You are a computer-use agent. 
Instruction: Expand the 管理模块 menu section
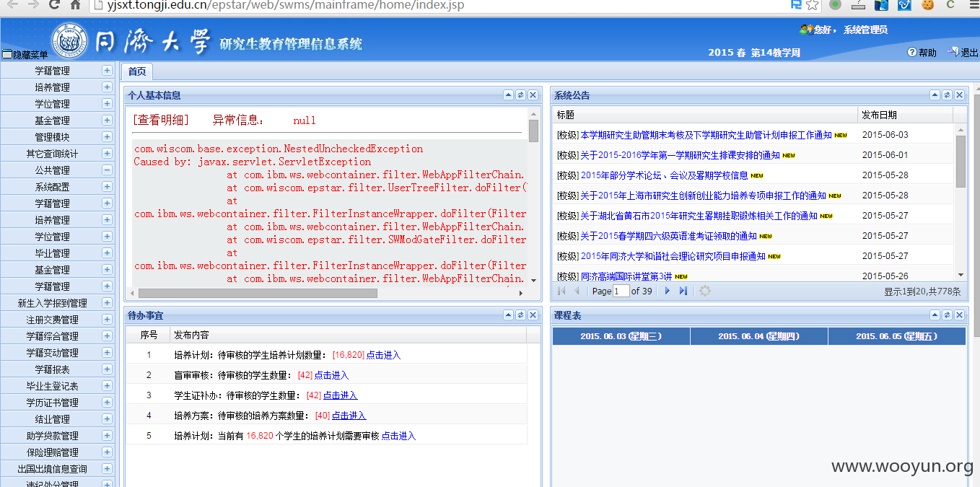(x=107, y=137)
